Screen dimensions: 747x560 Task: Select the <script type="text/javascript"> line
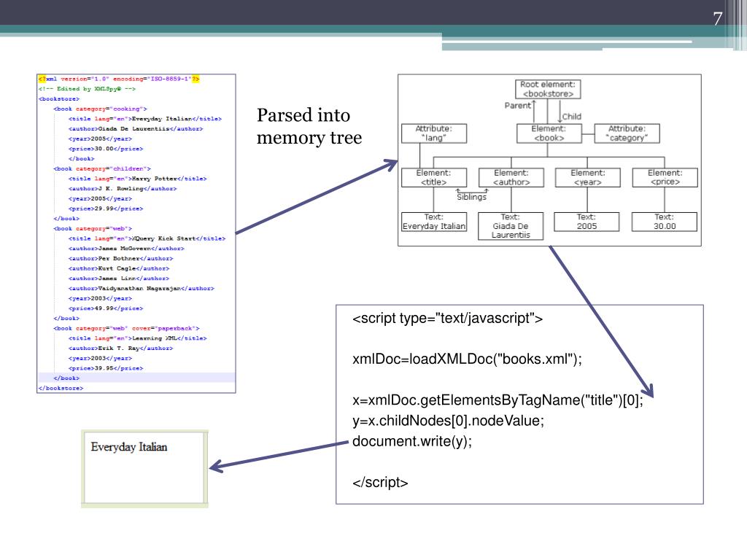point(447,319)
